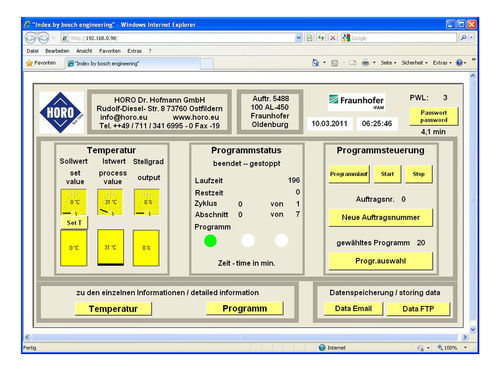Click the Read mail envelope icon

tap(353, 63)
